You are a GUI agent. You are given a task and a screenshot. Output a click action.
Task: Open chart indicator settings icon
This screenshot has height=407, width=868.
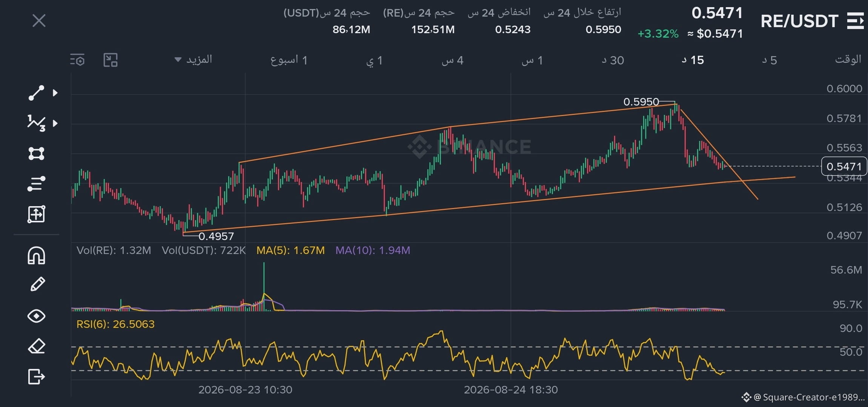coord(77,60)
